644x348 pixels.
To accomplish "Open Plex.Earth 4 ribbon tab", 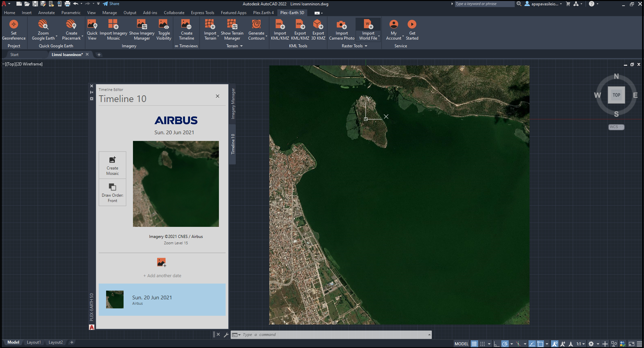I will tap(263, 13).
